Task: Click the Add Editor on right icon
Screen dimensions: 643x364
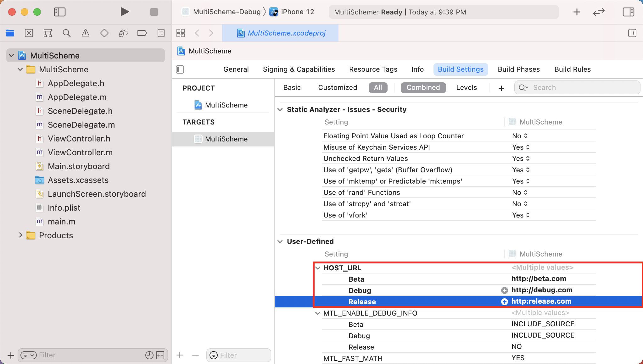Action: (632, 33)
